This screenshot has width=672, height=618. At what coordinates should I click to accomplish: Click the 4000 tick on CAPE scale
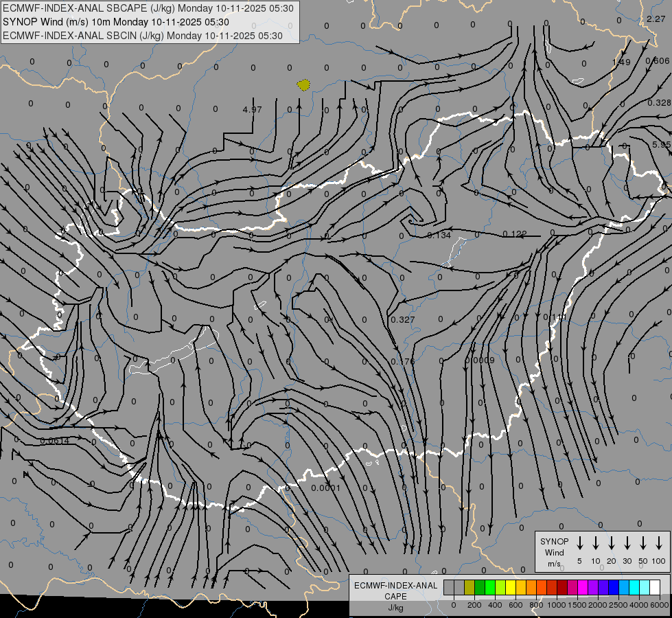(639, 605)
